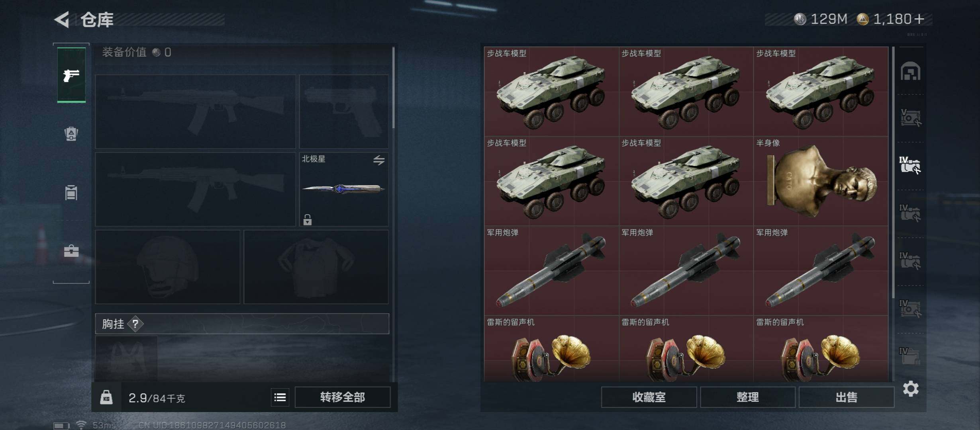Click the 转移全部 button
Screen dimensions: 980x430
click(343, 397)
